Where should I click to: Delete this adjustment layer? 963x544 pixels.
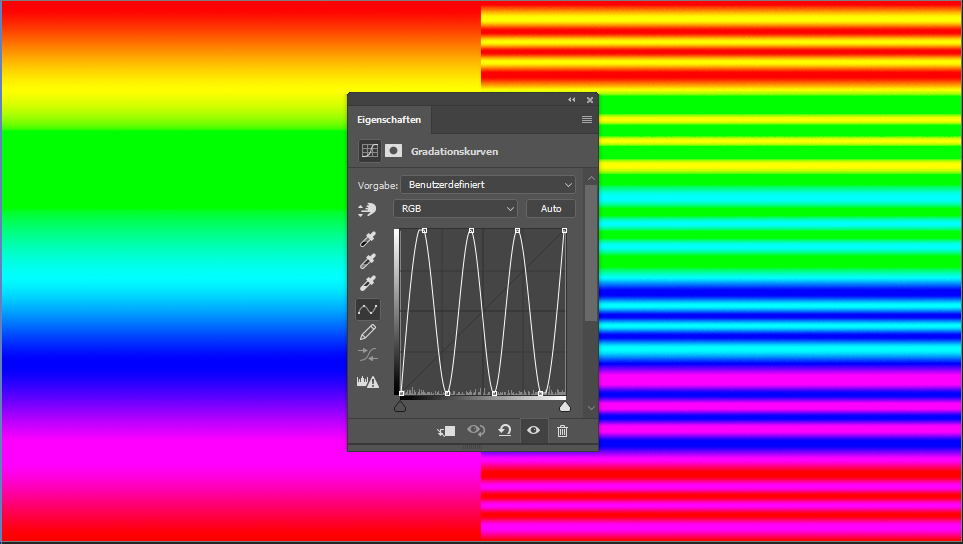pos(562,431)
